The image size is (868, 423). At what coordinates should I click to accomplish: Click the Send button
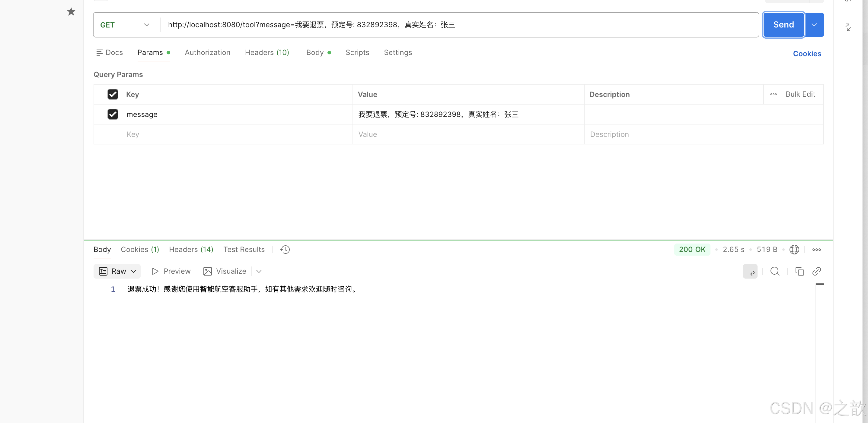point(783,24)
